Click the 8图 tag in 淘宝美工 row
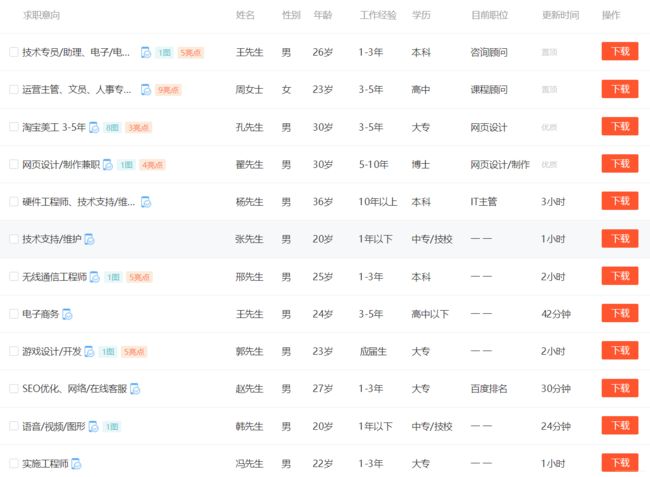This screenshot has width=650, height=477. pyautogui.click(x=112, y=128)
